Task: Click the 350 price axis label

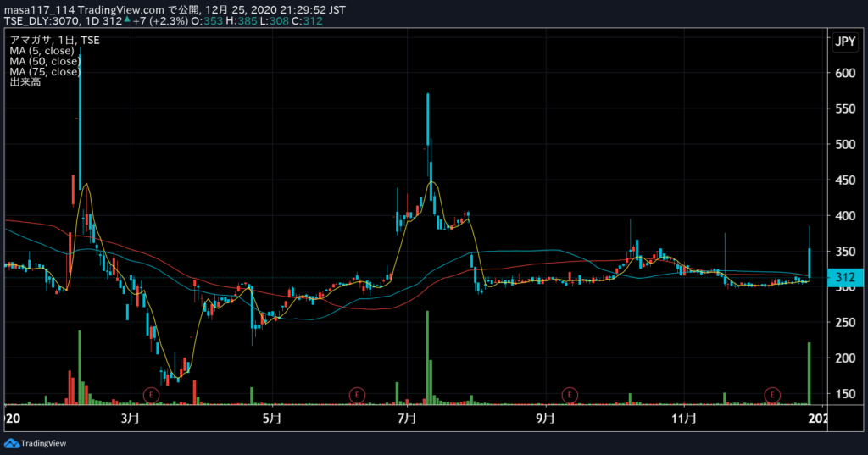Action: coord(845,252)
